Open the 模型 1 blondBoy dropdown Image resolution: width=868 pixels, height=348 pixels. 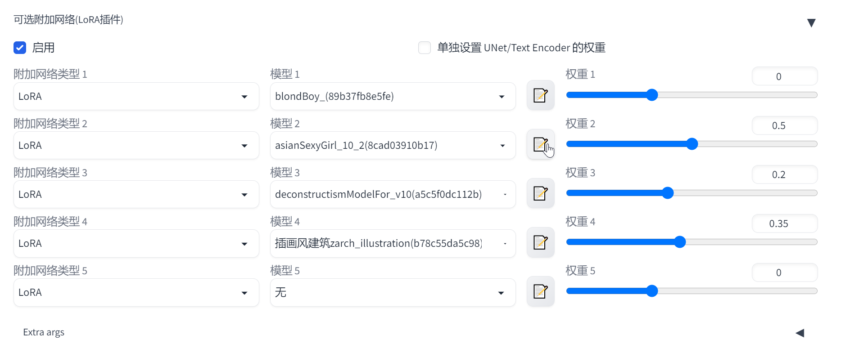pyautogui.click(x=393, y=96)
